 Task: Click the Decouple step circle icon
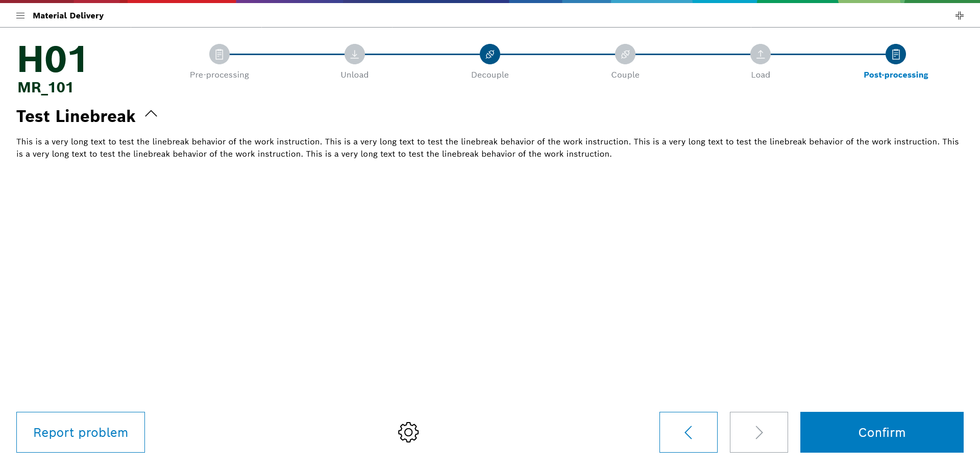[x=490, y=54]
